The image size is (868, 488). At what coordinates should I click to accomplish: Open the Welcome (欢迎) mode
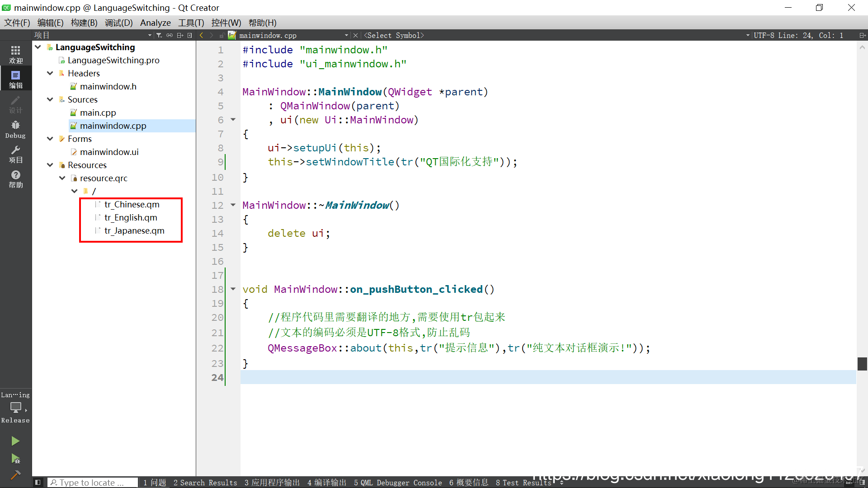[16, 54]
